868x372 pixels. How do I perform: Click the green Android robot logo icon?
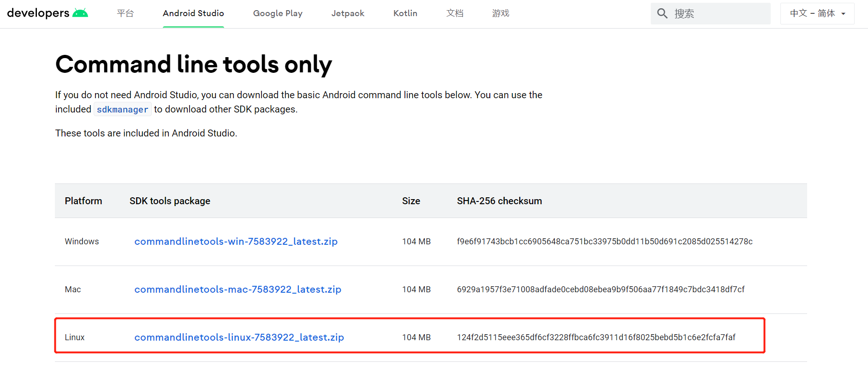pos(80,13)
